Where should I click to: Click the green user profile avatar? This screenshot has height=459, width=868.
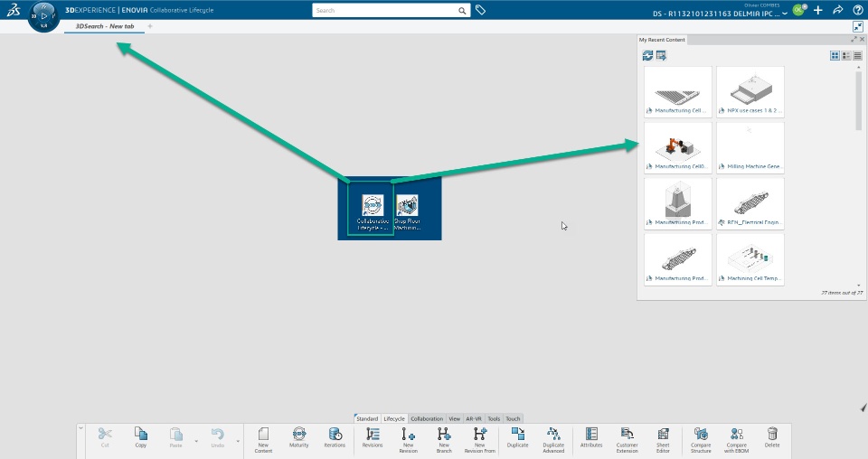[798, 10]
